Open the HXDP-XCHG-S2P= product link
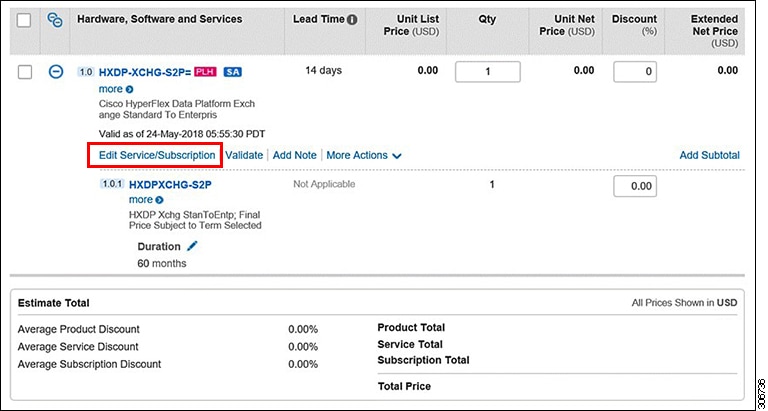 [x=145, y=73]
